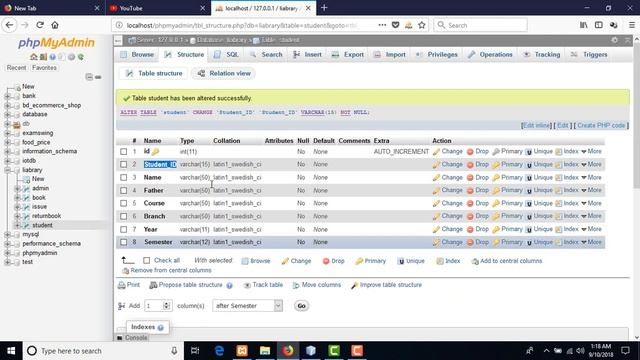Open the Operations tab
The width and height of the screenshot is (640, 360).
(x=490, y=54)
